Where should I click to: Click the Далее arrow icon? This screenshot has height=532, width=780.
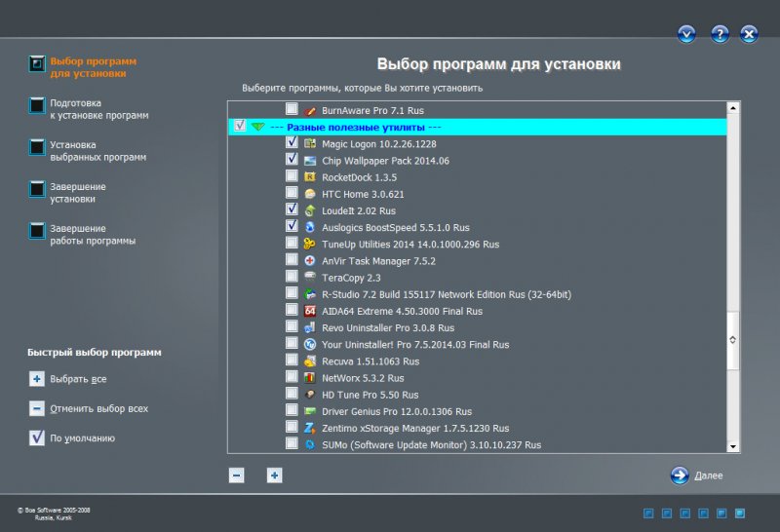pos(680,475)
